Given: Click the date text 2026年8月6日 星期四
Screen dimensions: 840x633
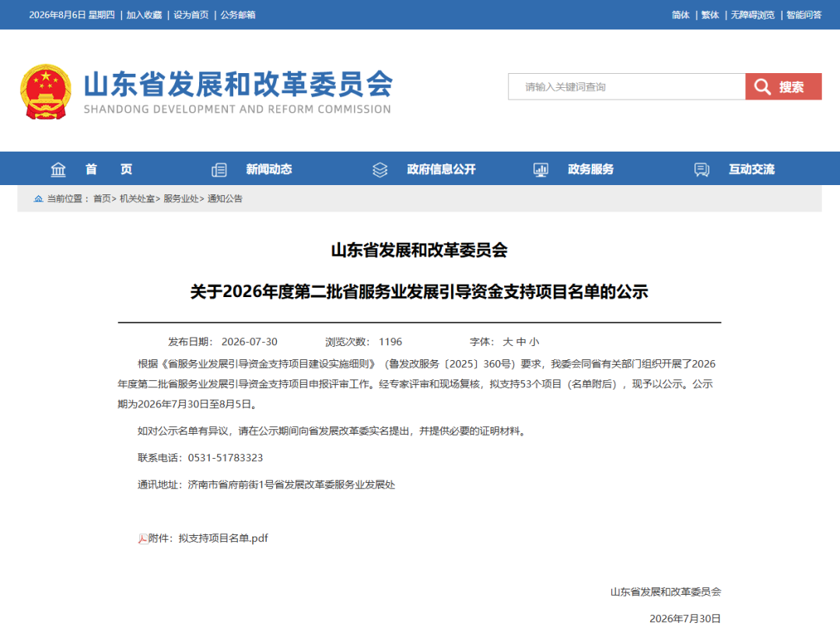Looking at the screenshot, I should click(72, 15).
